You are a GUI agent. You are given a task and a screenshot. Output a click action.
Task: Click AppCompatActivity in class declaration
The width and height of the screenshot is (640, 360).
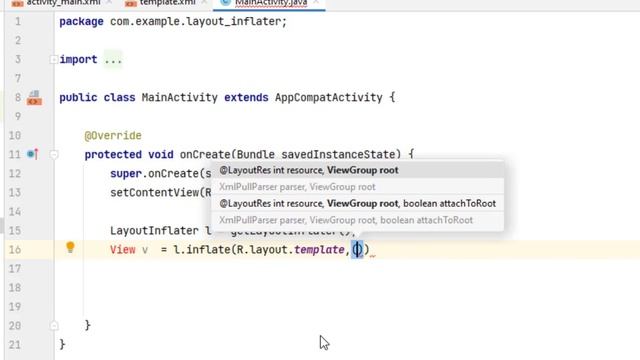[329, 98]
